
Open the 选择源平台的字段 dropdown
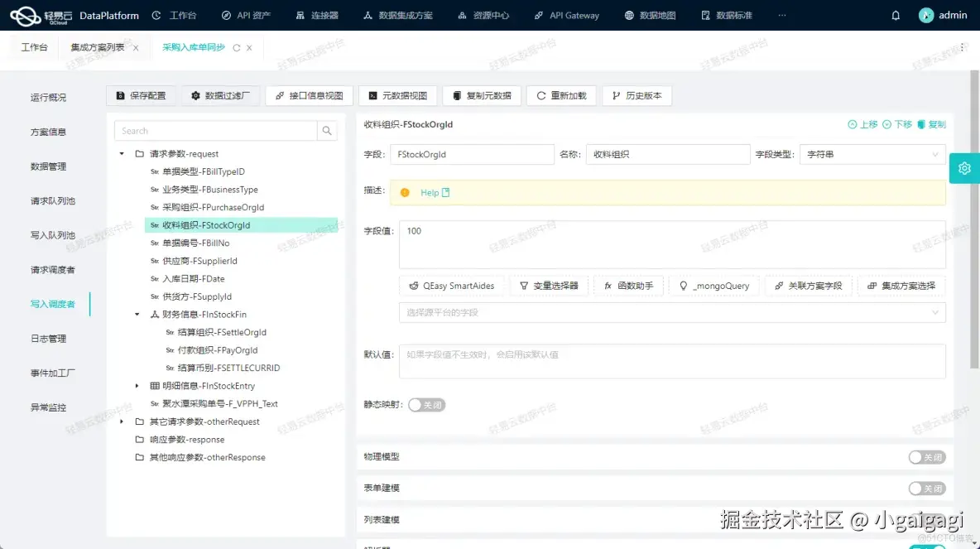click(672, 313)
